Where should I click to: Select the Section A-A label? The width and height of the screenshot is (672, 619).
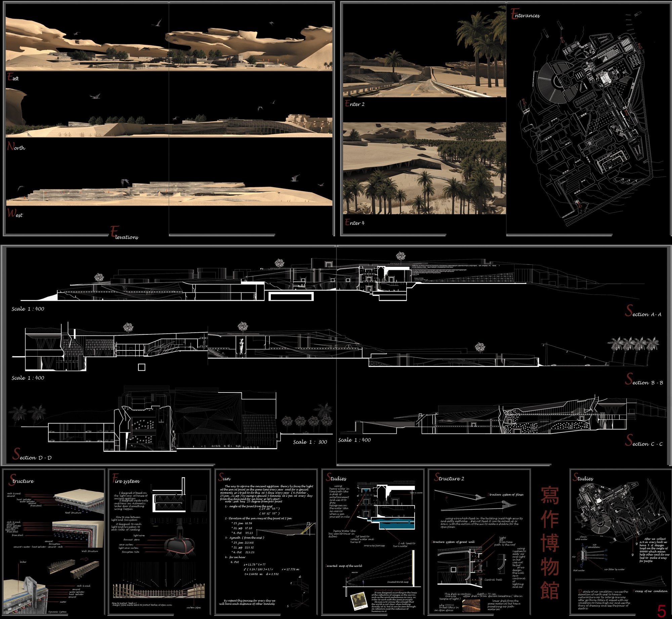tap(643, 311)
